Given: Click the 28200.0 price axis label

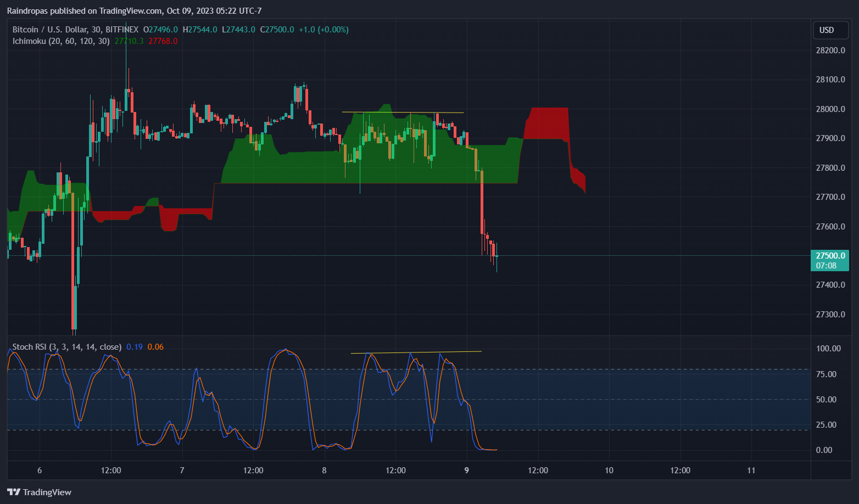Looking at the screenshot, I should click(x=830, y=51).
